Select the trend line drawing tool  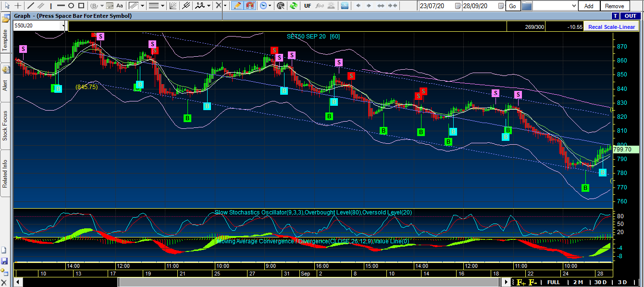31,6
